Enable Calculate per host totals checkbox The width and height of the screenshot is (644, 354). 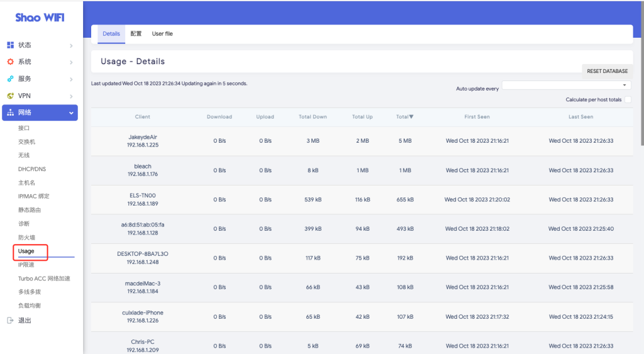[627, 100]
